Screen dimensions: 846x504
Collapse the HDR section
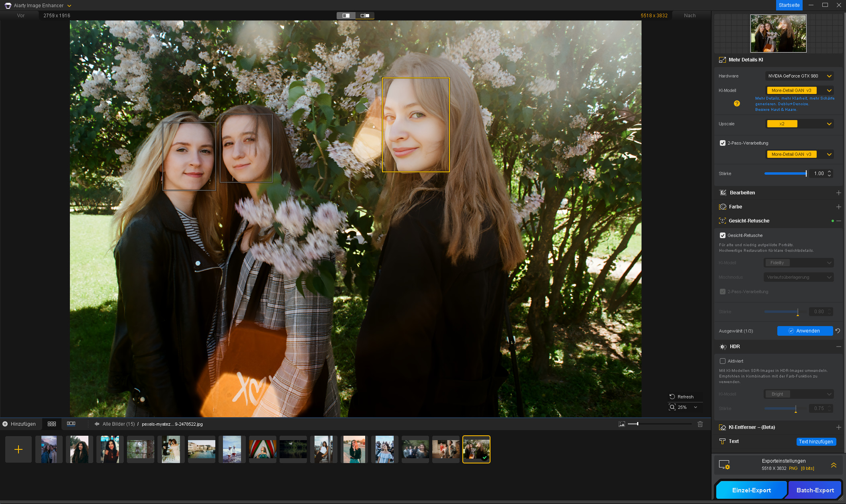(x=839, y=347)
